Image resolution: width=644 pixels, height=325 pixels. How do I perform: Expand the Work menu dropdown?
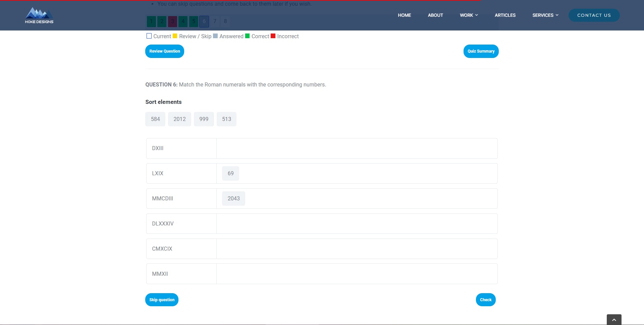pos(469,15)
